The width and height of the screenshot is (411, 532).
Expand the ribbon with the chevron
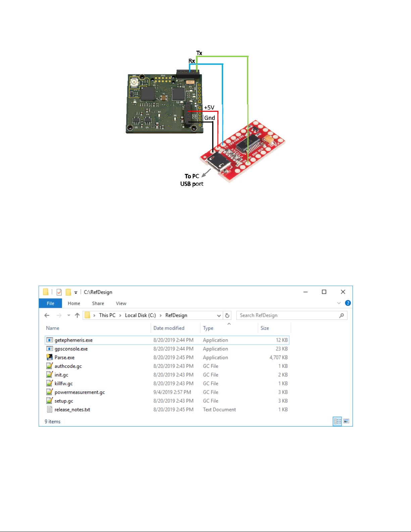(339, 303)
